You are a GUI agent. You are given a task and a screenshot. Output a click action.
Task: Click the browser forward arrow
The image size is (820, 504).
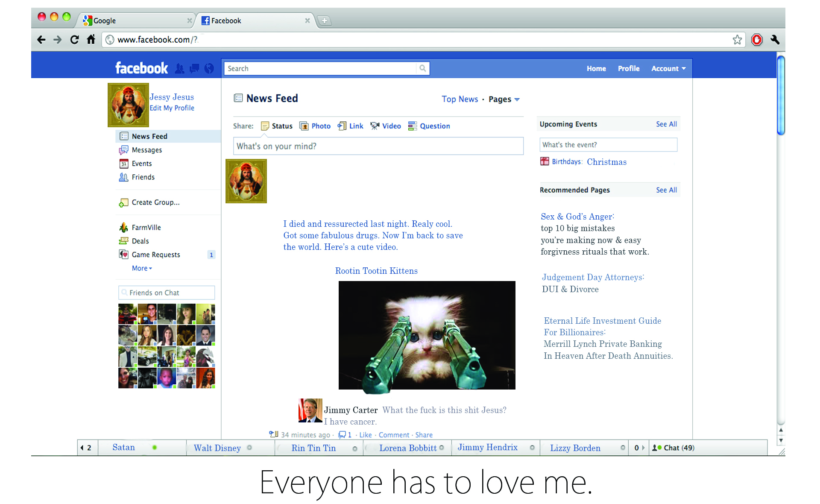58,40
